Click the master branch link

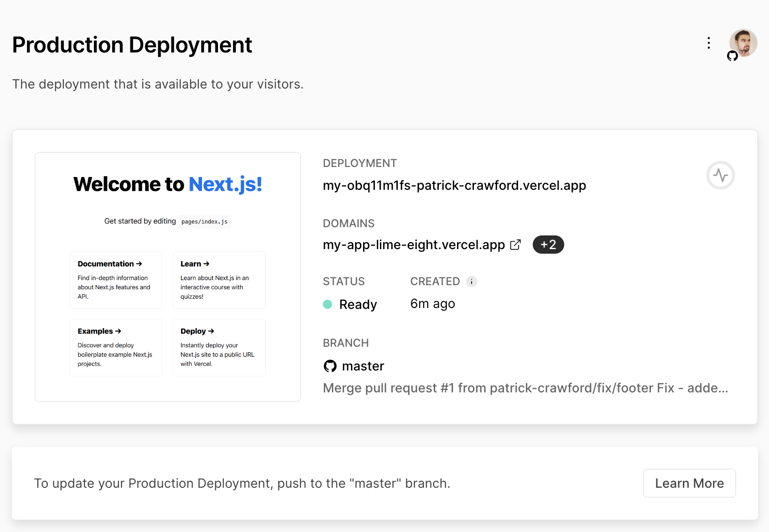click(x=363, y=366)
